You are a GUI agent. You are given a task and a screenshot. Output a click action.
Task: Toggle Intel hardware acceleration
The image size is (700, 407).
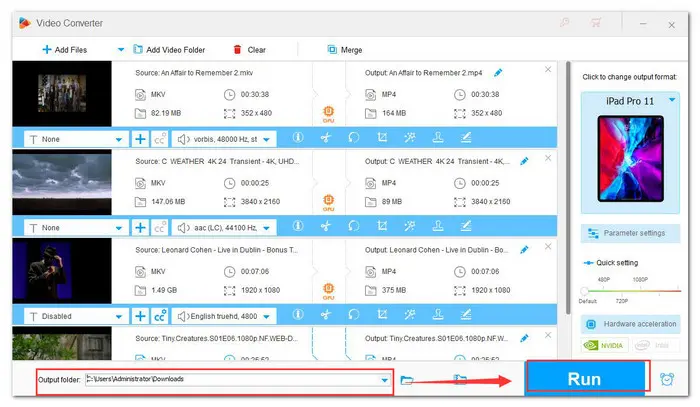(x=655, y=345)
